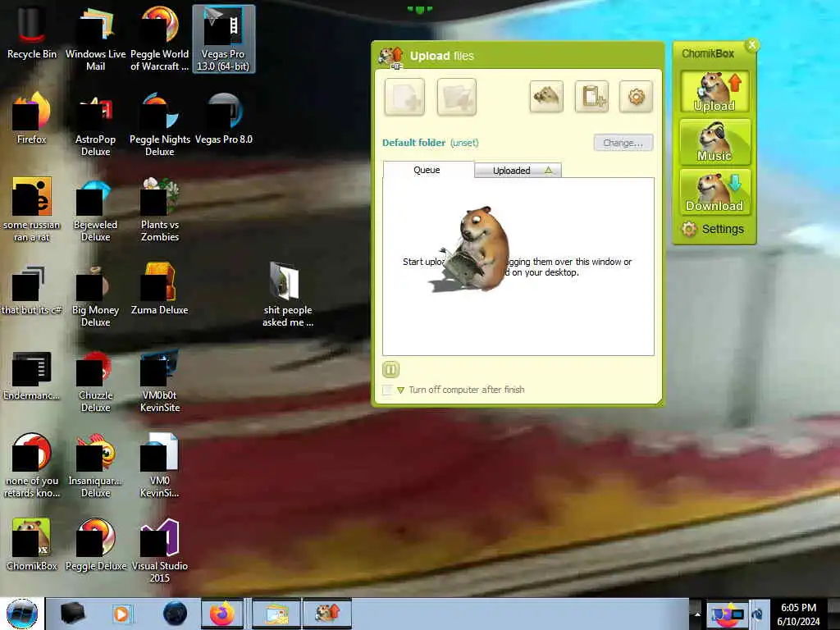
Task: Enable Turn off computer after finish checkbox
Action: pyautogui.click(x=387, y=390)
